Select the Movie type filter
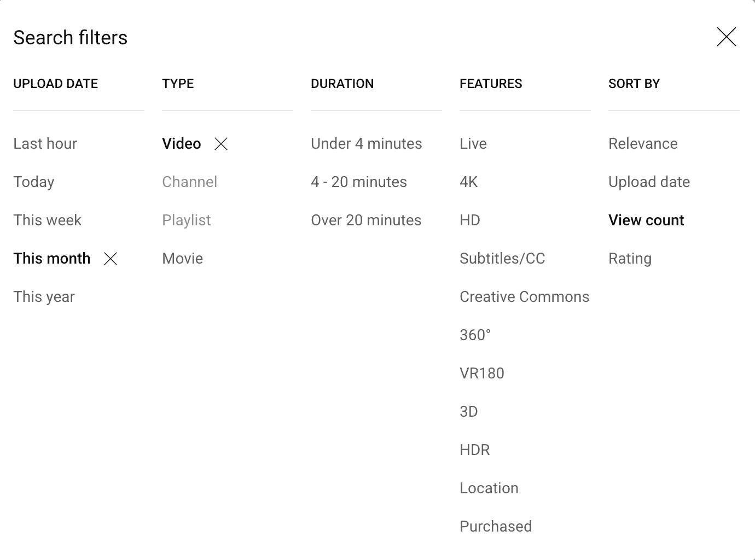 pos(182,258)
